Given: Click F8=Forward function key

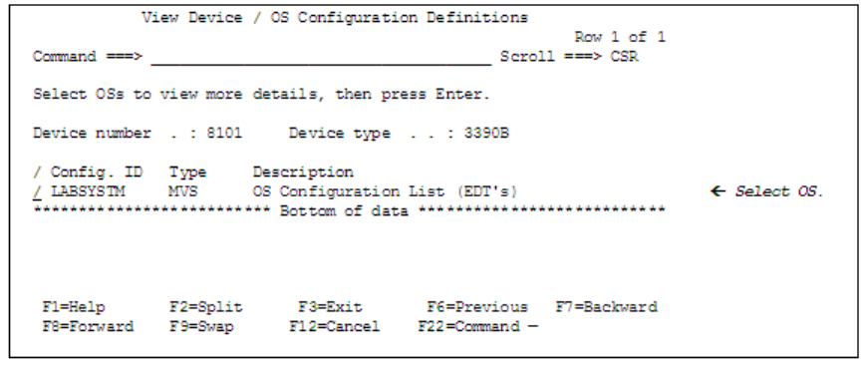Looking at the screenshot, I should point(88,326).
